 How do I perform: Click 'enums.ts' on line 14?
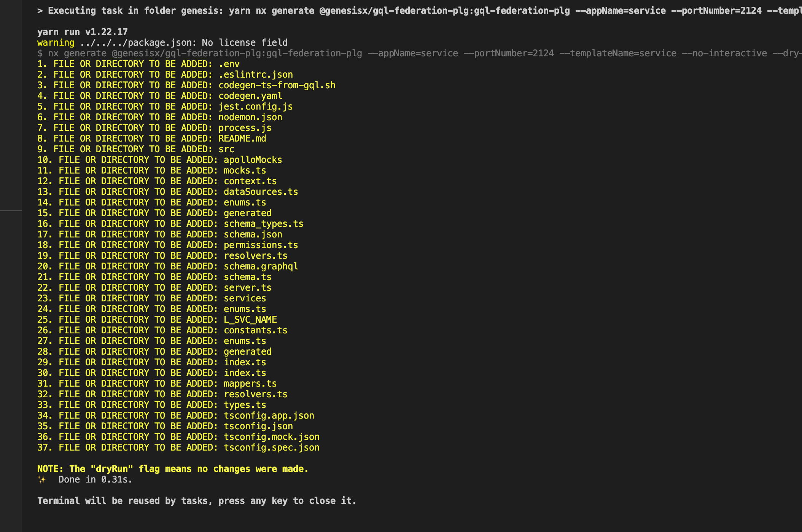(x=245, y=202)
